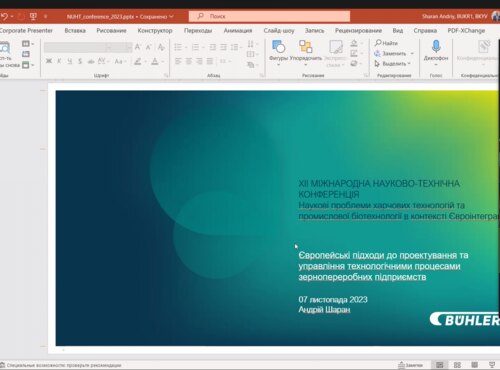The image size is (500, 370).
Task: Apply text highlight color
Action: [138, 61]
